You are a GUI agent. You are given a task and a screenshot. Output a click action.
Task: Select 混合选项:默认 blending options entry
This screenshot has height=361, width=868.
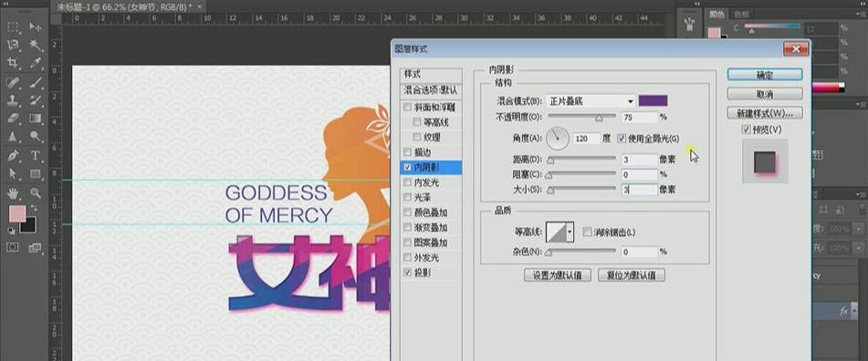click(x=432, y=89)
